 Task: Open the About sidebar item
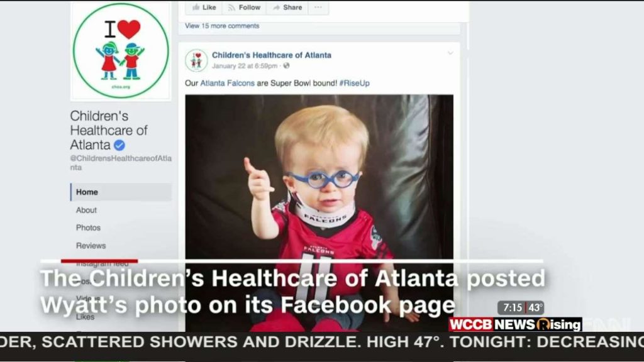[86, 210]
